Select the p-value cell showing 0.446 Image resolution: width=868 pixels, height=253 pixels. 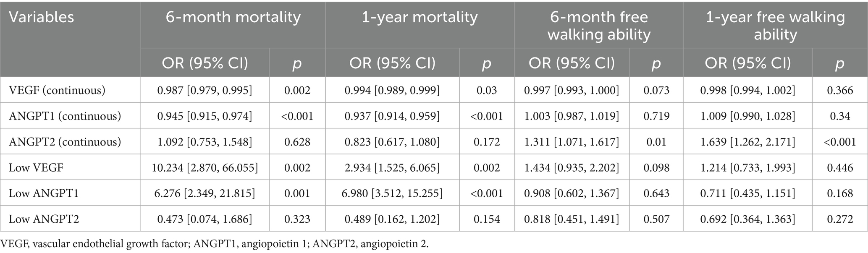840,168
